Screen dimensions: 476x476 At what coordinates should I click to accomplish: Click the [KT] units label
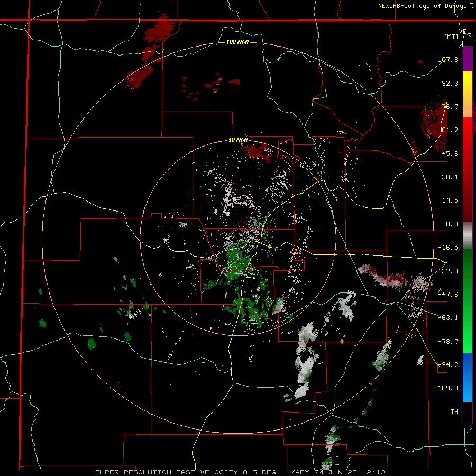coord(452,37)
